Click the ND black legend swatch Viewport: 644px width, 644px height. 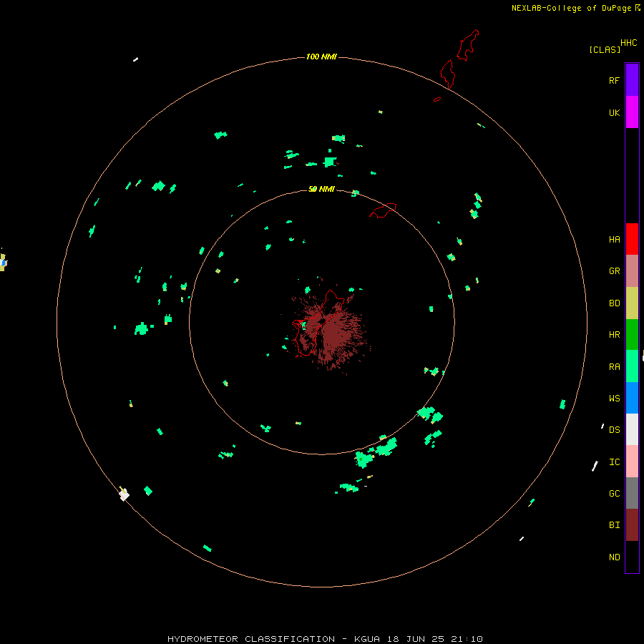point(632,557)
